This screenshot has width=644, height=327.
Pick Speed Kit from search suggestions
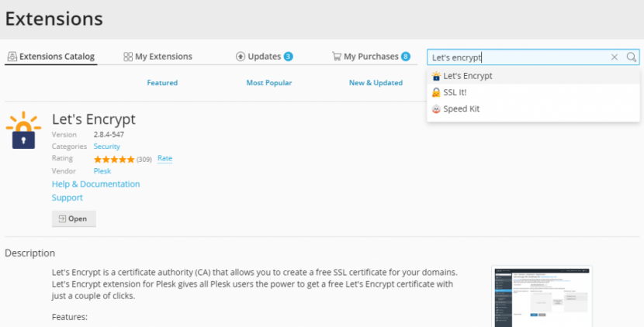pyautogui.click(x=533, y=108)
